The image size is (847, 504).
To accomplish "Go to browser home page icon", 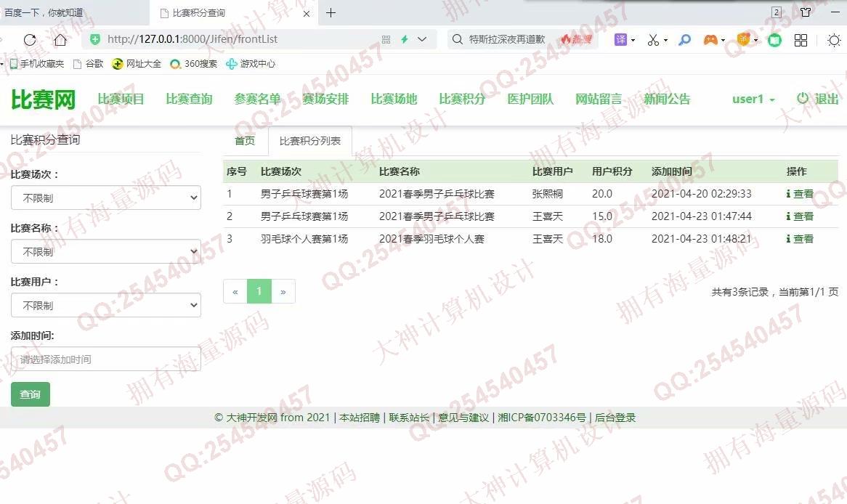I will point(60,39).
